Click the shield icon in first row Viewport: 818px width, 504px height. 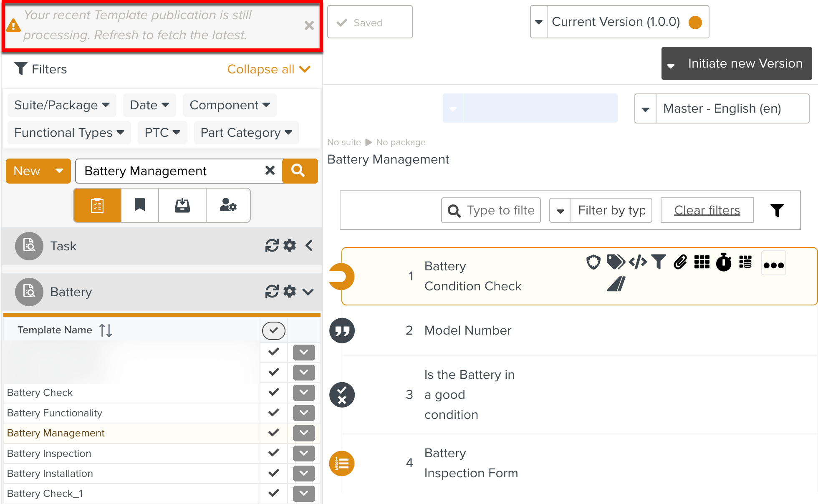point(593,262)
